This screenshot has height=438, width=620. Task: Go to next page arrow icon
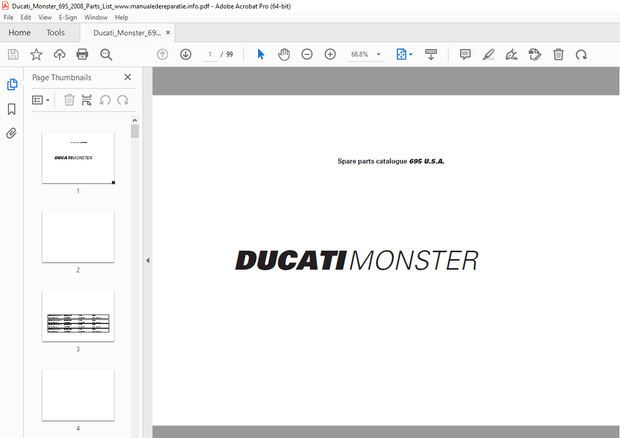pyautogui.click(x=185, y=55)
